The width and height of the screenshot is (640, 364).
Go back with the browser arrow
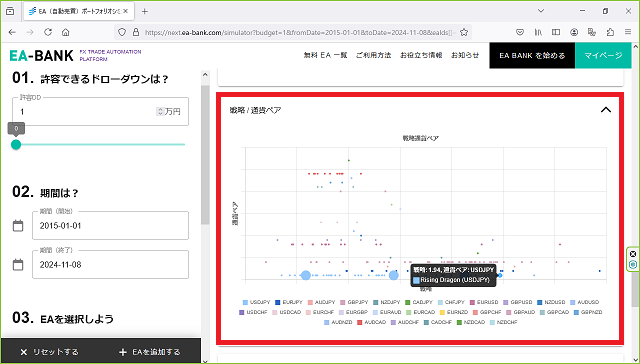(12, 32)
